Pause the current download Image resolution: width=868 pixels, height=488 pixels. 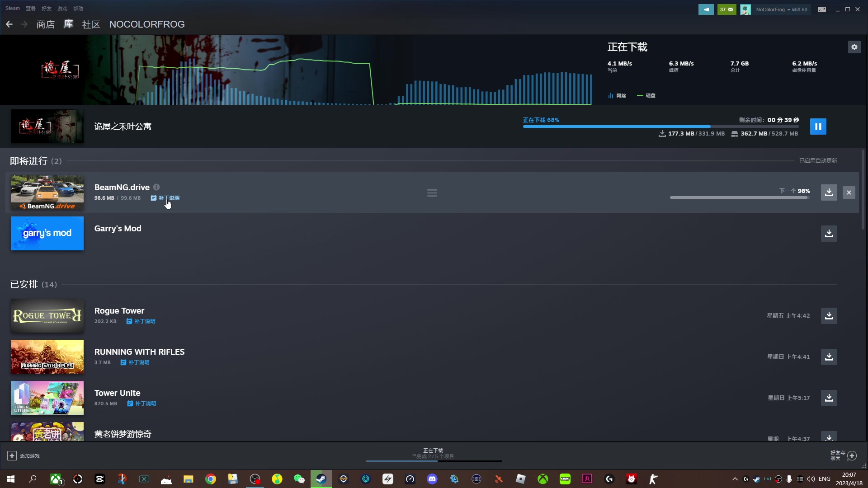point(818,127)
